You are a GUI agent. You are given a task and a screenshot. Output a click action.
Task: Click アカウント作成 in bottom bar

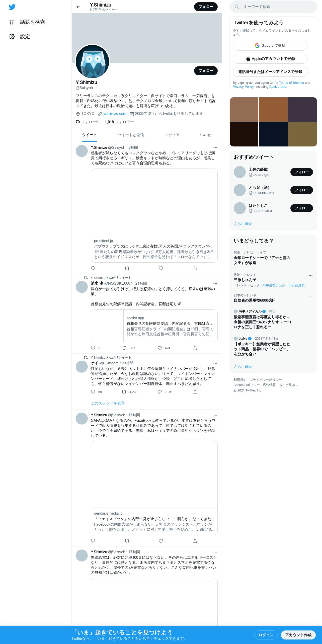pyautogui.click(x=298, y=635)
